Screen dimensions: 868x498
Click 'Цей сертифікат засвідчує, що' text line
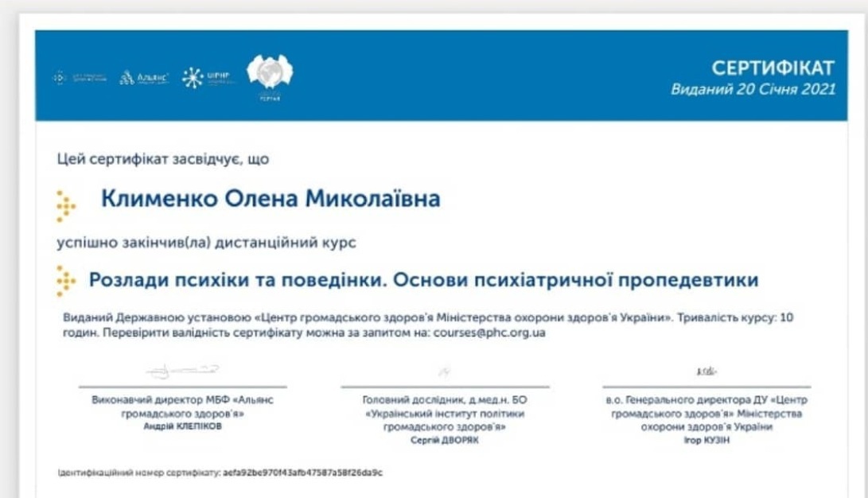coord(163,159)
